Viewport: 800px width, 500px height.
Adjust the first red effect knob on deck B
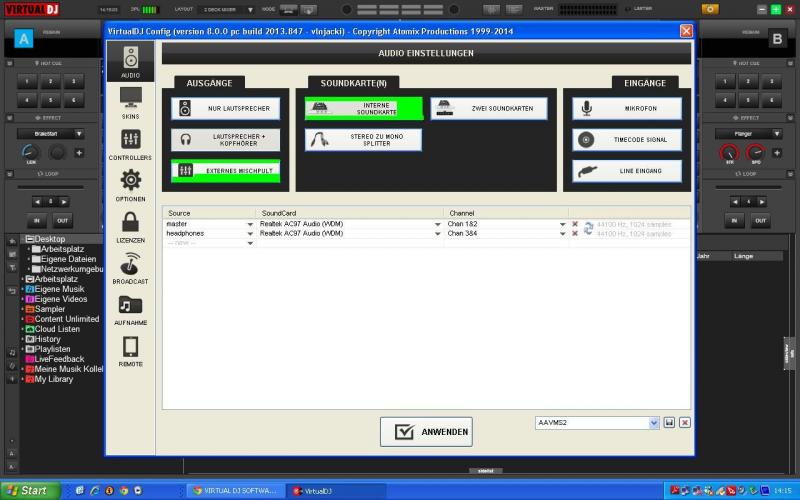click(x=730, y=152)
